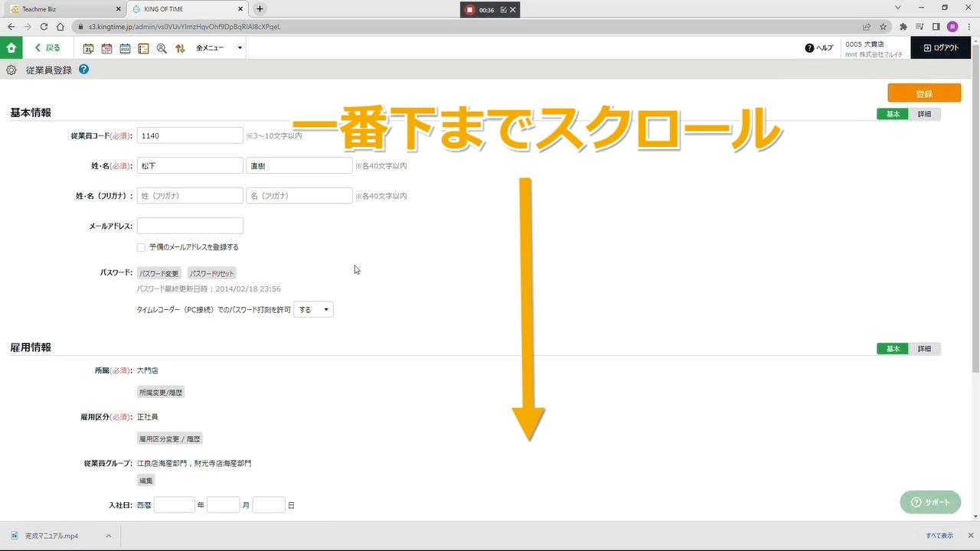Open the yearly 2022 calendar icon

(125, 48)
